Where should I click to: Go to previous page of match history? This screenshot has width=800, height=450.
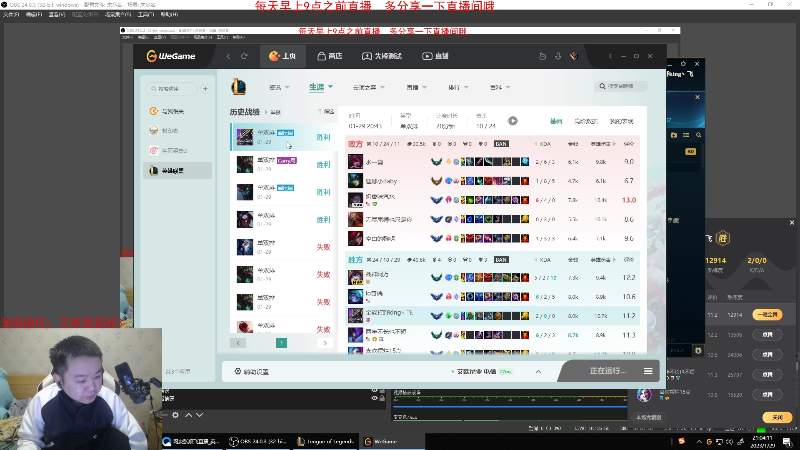tap(238, 343)
